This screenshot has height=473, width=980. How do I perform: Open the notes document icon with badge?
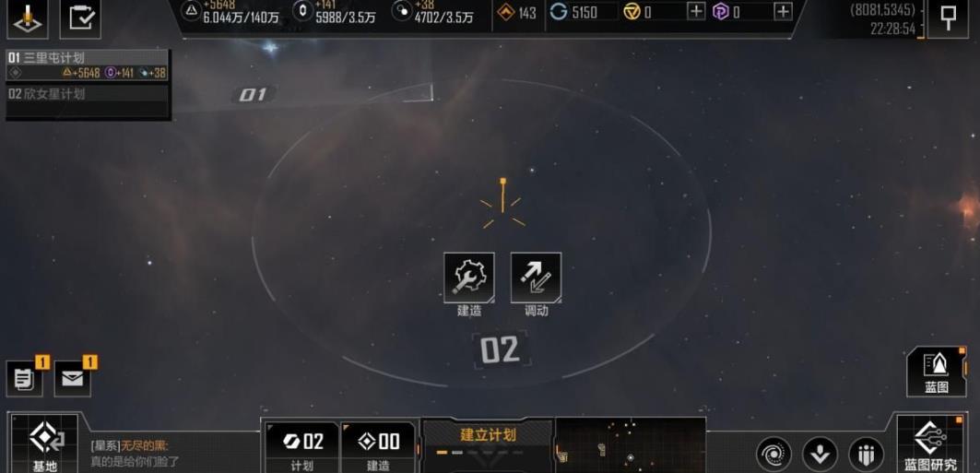point(24,379)
